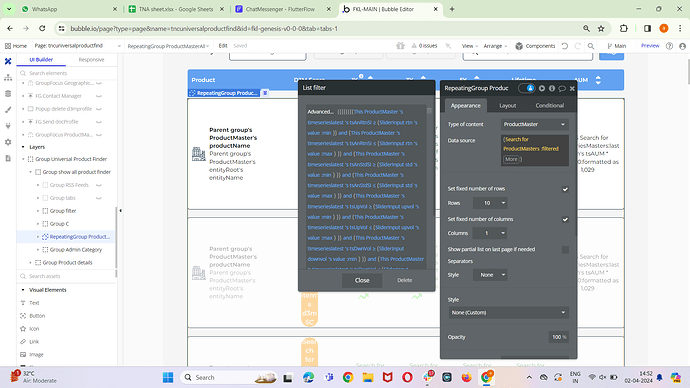Open the info icon in property editor header

coord(552,88)
